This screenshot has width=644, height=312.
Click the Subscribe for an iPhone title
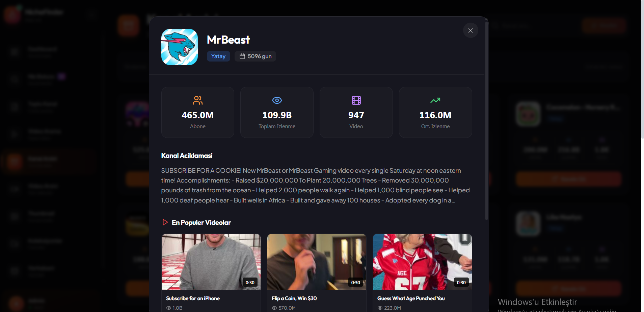coord(193,298)
